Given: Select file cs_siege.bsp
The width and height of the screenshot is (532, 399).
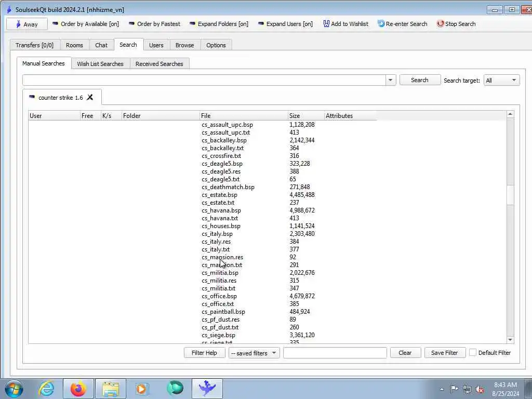Looking at the screenshot, I should [219, 335].
